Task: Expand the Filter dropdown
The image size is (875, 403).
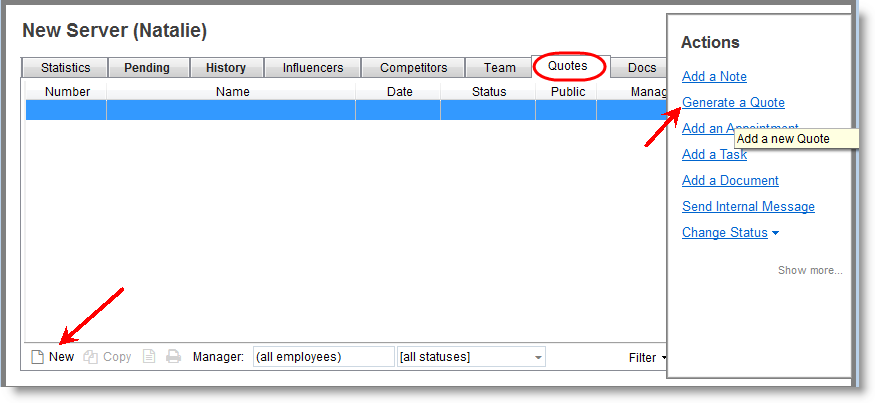Action: click(647, 357)
